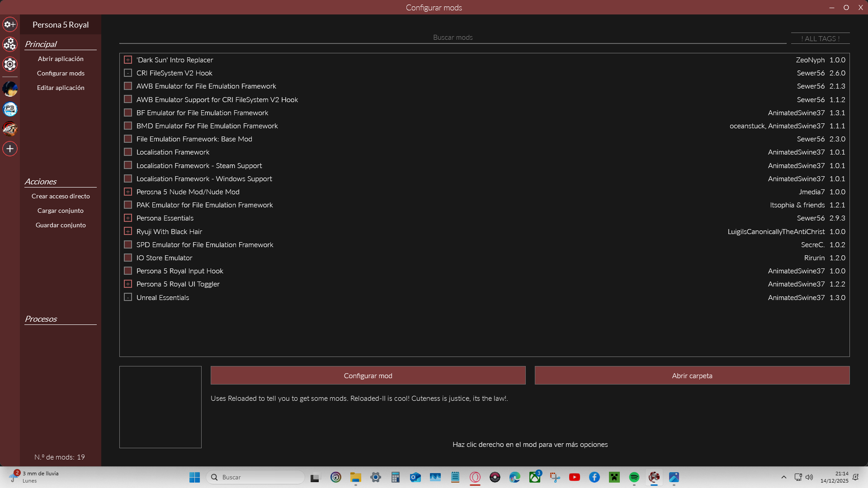
Task: Choose 'Guardar conjunto' under Acciones
Action: coord(61,225)
